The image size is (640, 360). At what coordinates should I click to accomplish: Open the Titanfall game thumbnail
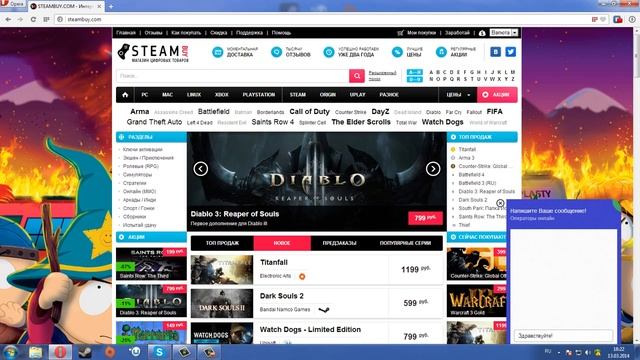[x=222, y=269]
